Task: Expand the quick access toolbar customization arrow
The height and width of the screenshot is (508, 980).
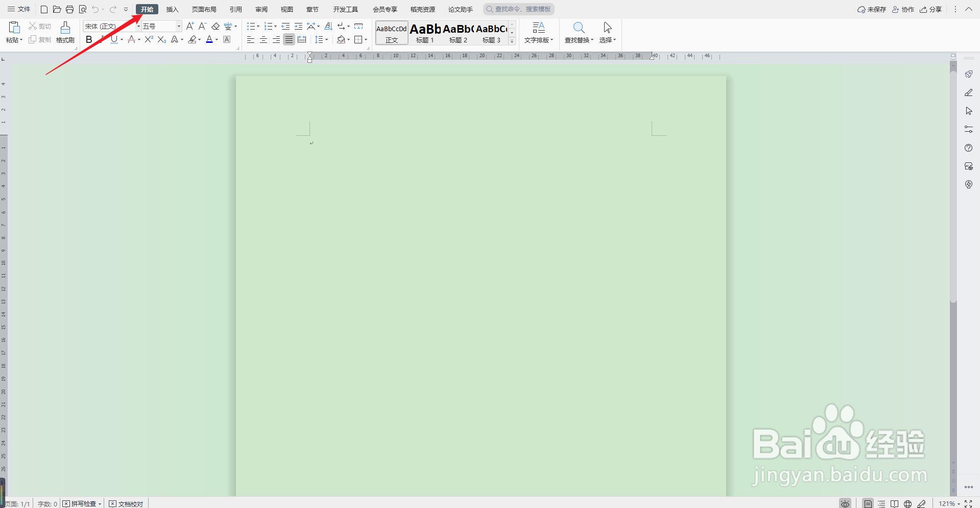Action: coord(126,9)
